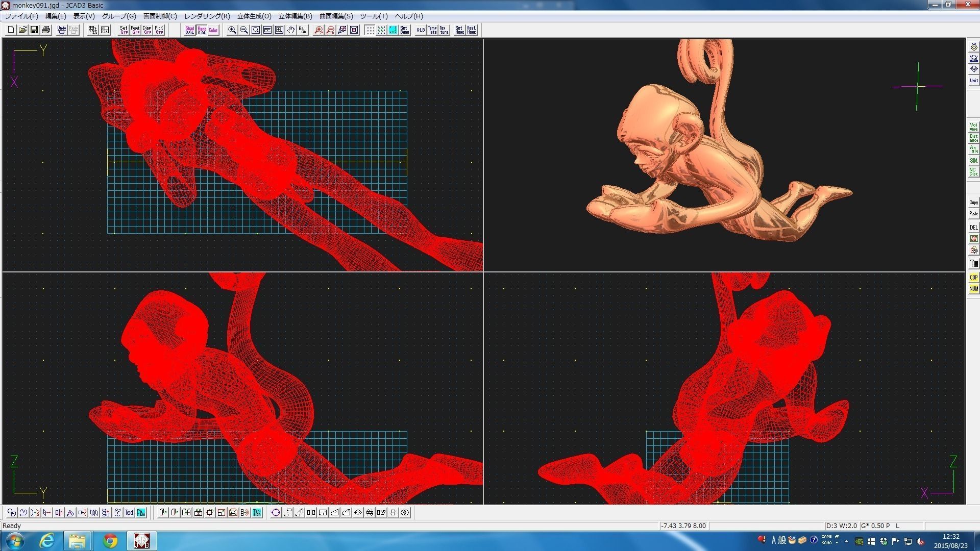980x551 pixels.
Task: Select the Volume measurement icon
Action: [973, 127]
